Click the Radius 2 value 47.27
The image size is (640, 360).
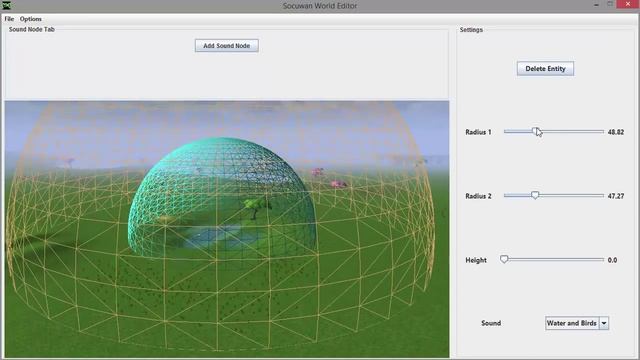[616, 196]
